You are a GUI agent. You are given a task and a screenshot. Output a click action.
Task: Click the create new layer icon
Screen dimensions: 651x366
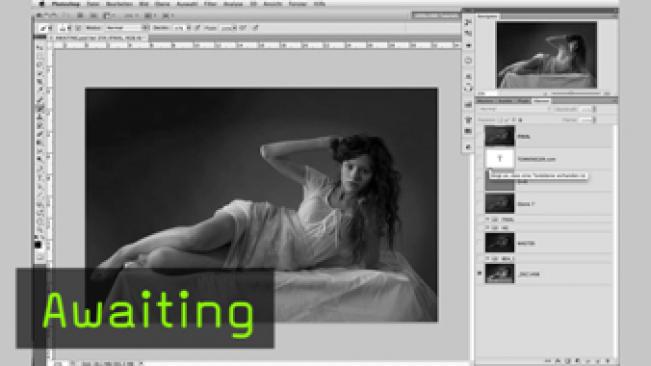pos(598,361)
